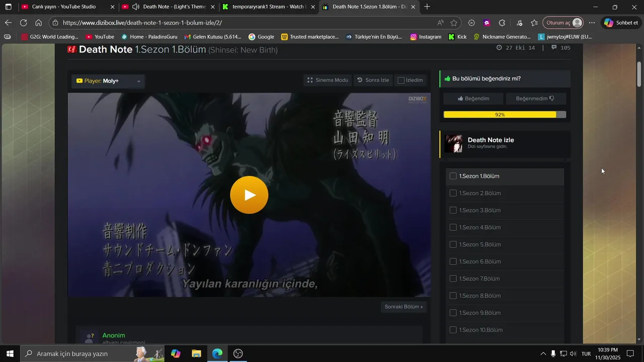Open the Nickname Generator bookmark
This screenshot has height=362, width=644.
click(x=502, y=37)
